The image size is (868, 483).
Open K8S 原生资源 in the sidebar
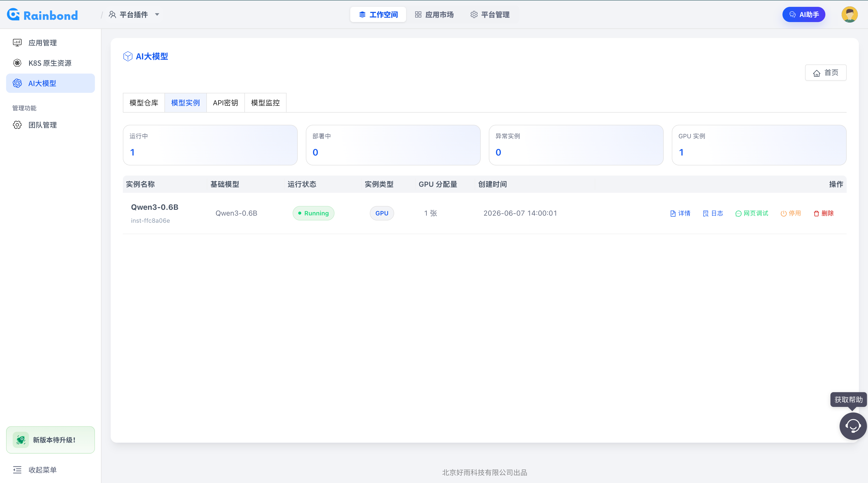click(x=51, y=63)
